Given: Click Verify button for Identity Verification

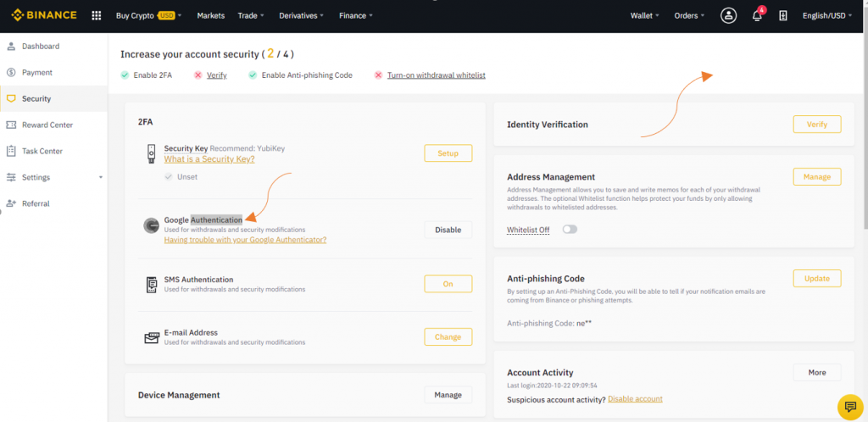Looking at the screenshot, I should tap(817, 125).
